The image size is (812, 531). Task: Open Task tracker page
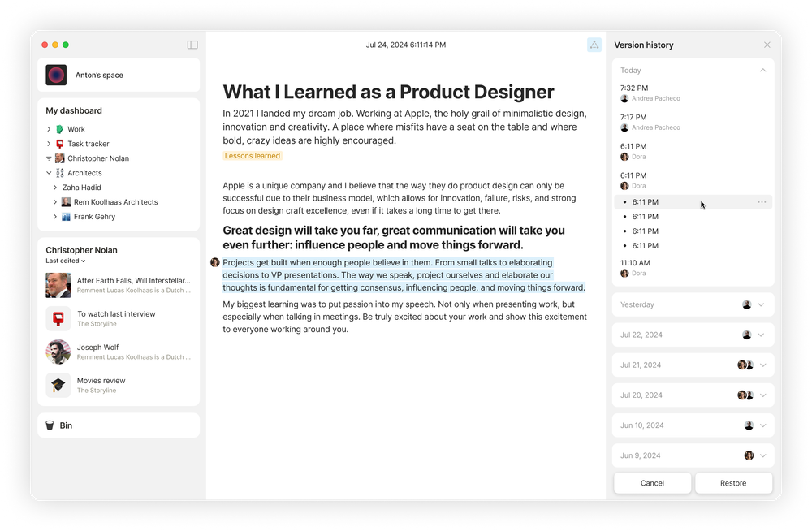pos(89,144)
